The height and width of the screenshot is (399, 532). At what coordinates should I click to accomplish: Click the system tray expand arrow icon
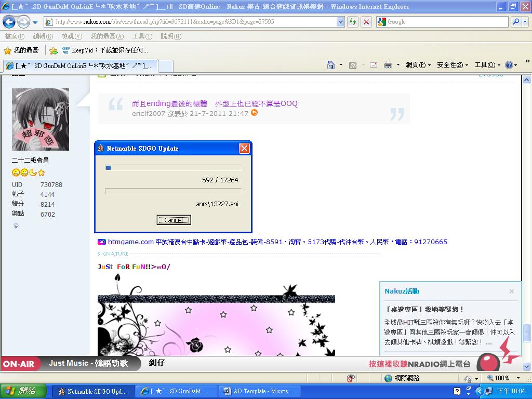tap(479, 392)
